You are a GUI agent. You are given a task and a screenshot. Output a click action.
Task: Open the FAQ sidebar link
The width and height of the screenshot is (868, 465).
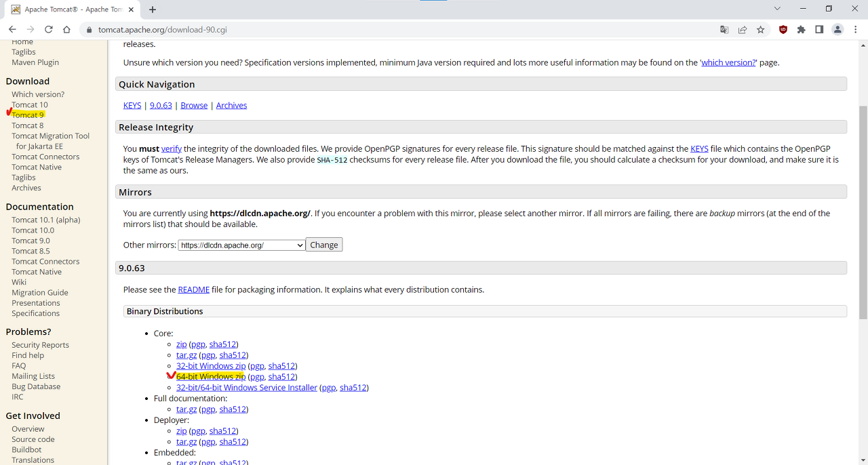coord(19,366)
